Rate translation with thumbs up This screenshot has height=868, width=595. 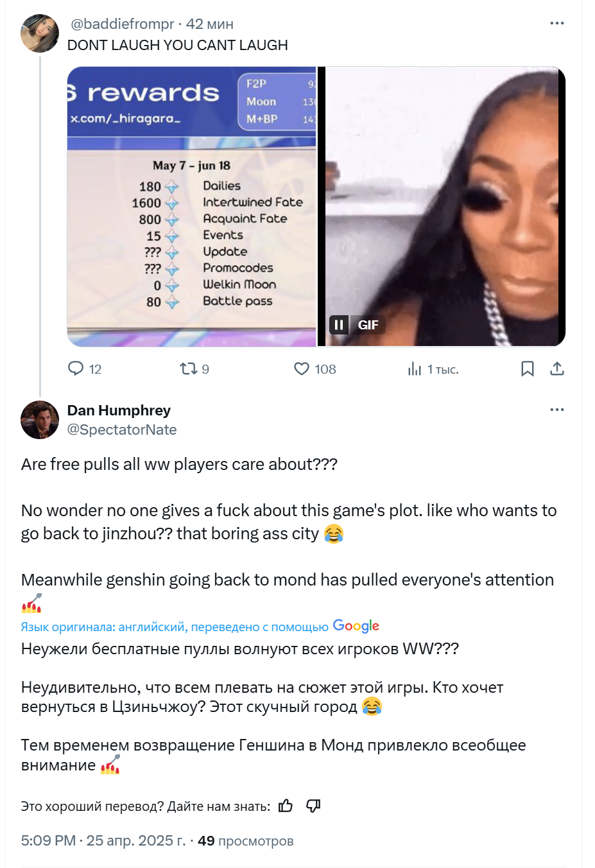pyautogui.click(x=286, y=806)
